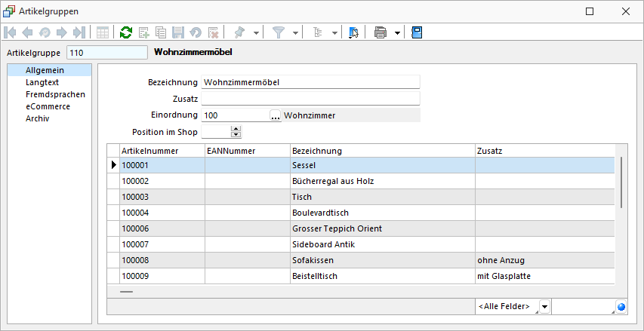Screen dimensions: 644x331
Task: Click the undo changes icon
Action: pos(196,32)
